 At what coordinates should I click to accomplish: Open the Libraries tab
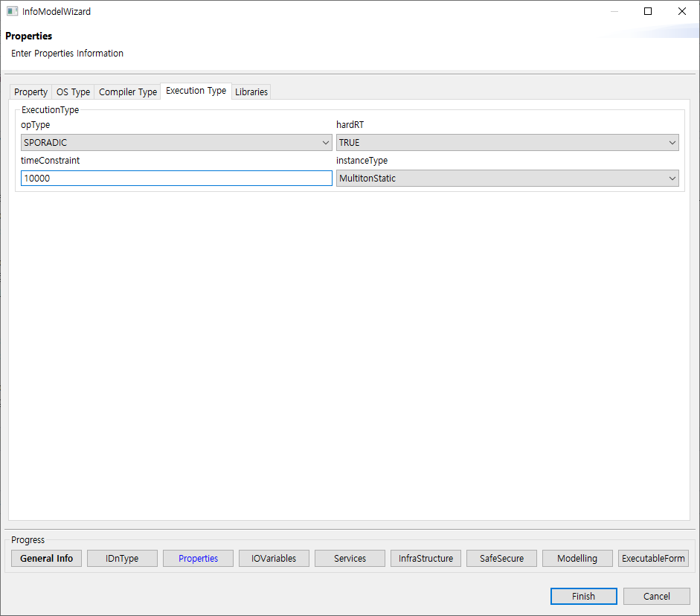(251, 92)
